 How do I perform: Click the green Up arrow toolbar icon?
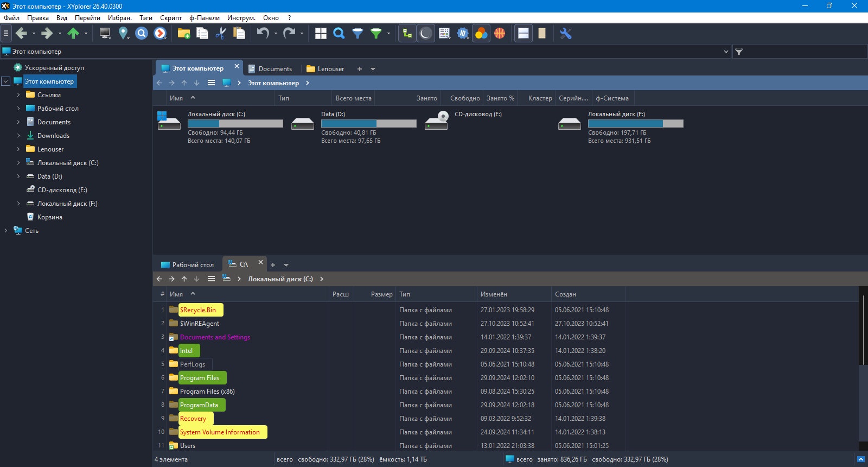[73, 34]
